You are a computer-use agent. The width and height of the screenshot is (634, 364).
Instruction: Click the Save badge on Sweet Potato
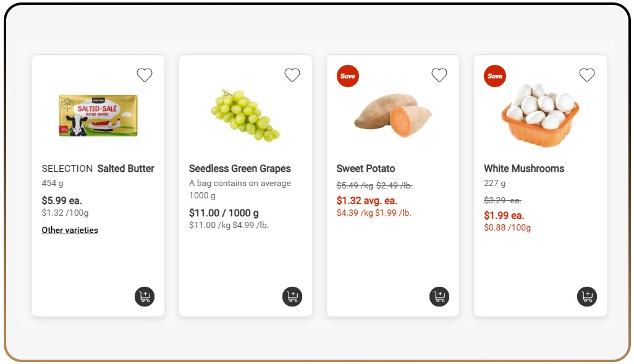(347, 76)
